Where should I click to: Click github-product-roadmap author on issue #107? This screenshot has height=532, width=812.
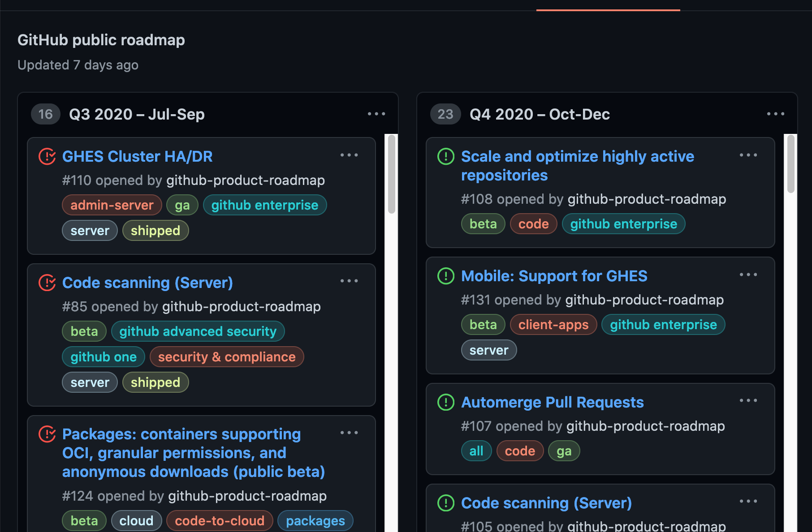coord(646,426)
